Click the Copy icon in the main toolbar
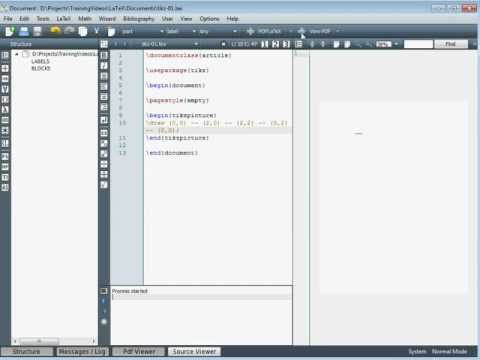The height and width of the screenshot is (360, 480). [83, 31]
